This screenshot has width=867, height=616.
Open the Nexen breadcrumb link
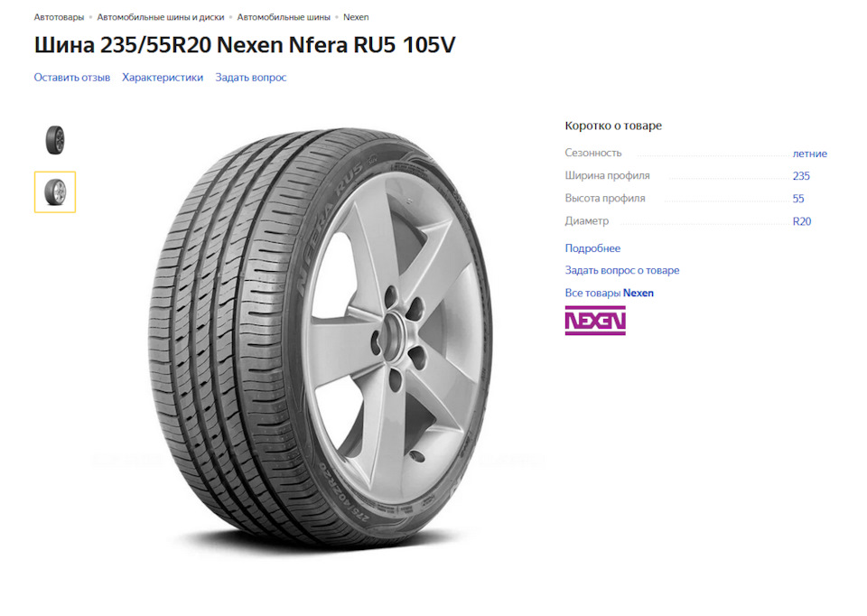pyautogui.click(x=356, y=17)
